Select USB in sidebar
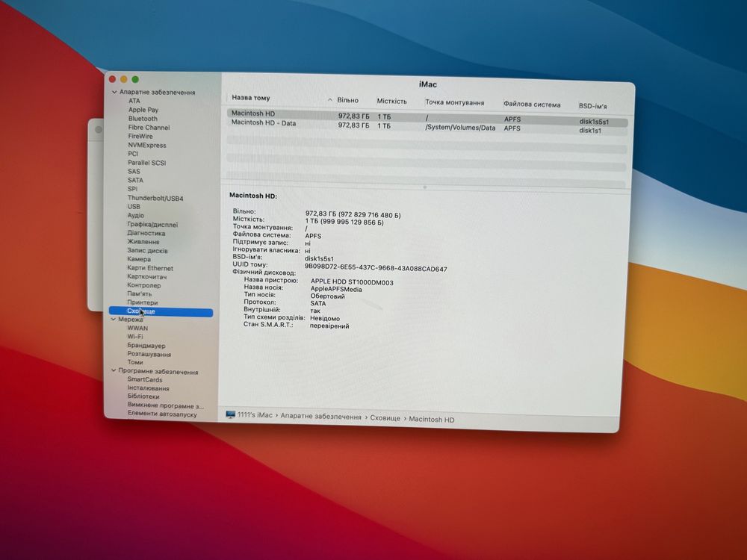 click(134, 207)
